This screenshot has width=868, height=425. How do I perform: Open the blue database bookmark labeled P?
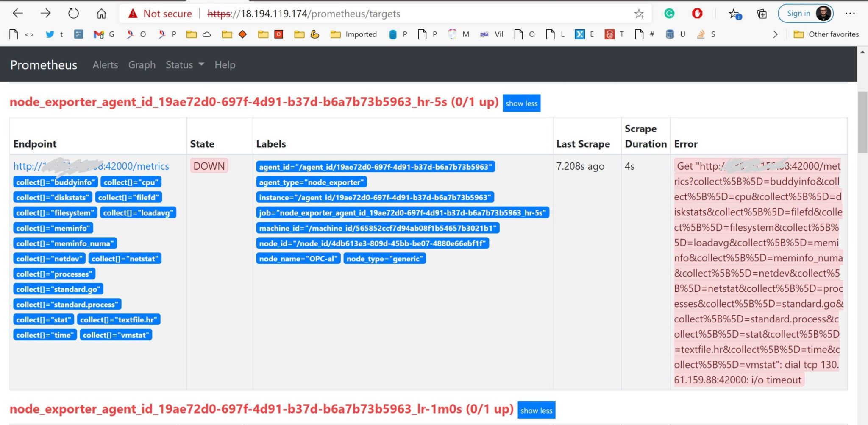tap(398, 34)
